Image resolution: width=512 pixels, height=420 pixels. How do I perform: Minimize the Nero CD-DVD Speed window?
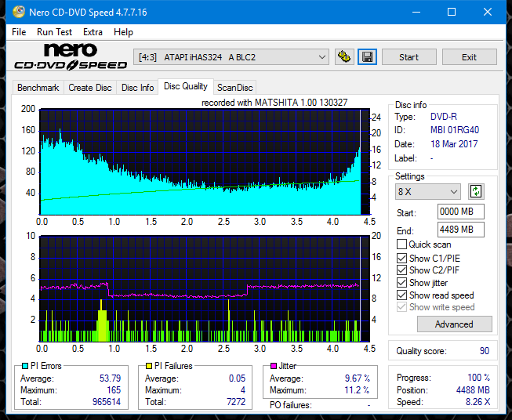416,12
